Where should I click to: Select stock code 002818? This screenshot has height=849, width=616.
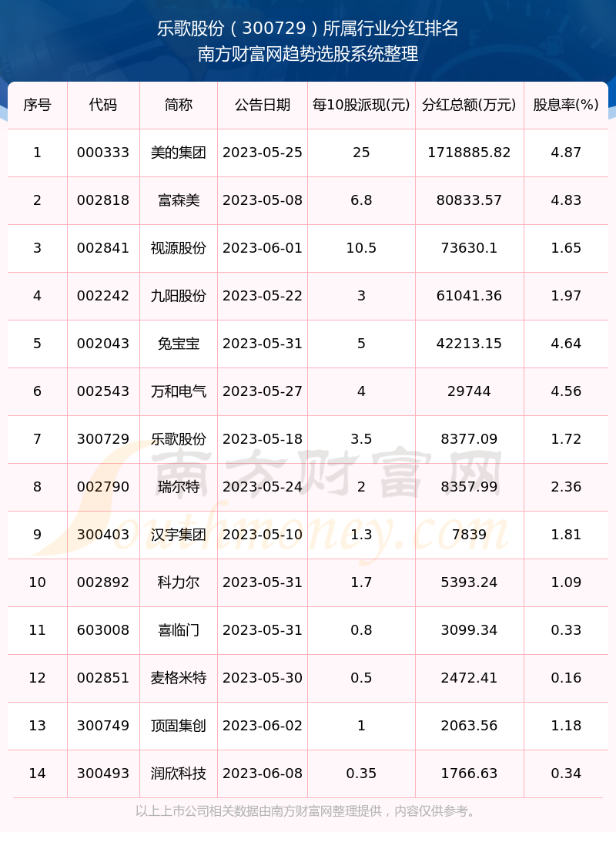click(x=103, y=200)
